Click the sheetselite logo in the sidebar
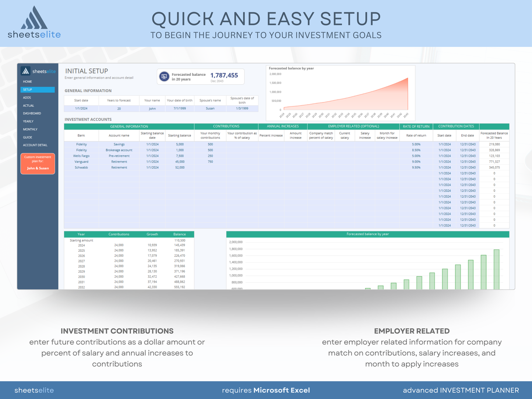532x399 pixels. pos(38,71)
